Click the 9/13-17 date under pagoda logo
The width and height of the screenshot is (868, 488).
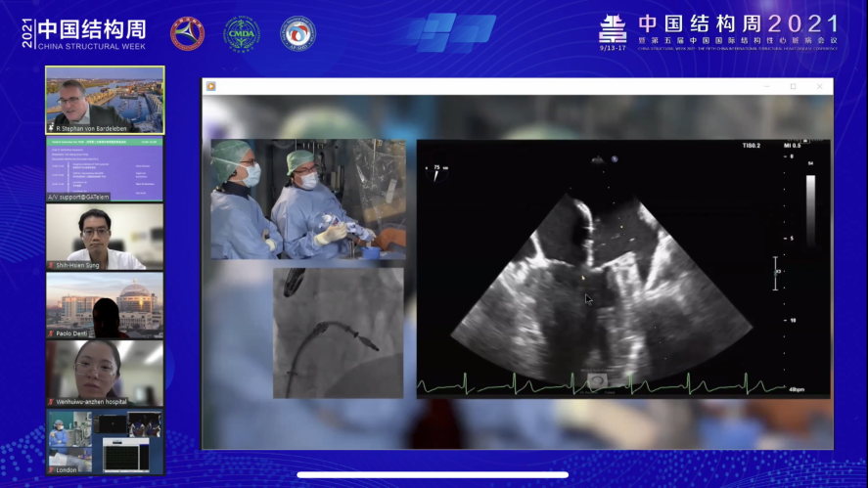[613, 48]
